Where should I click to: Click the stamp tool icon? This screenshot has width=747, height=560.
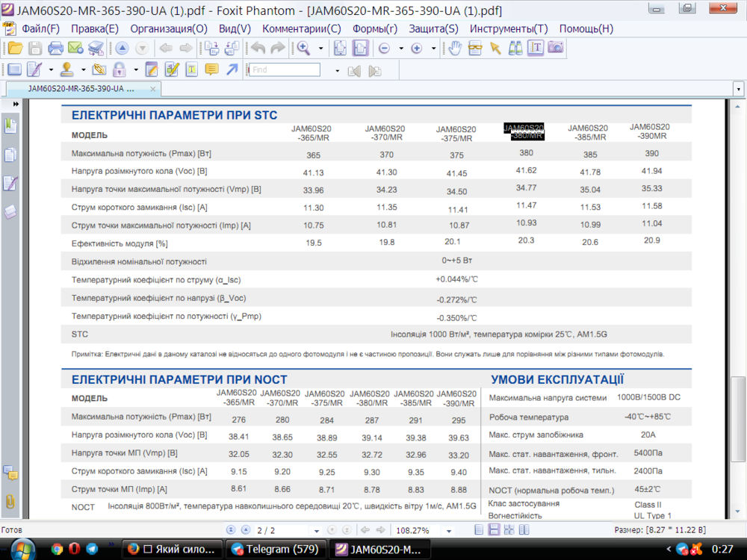(66, 70)
